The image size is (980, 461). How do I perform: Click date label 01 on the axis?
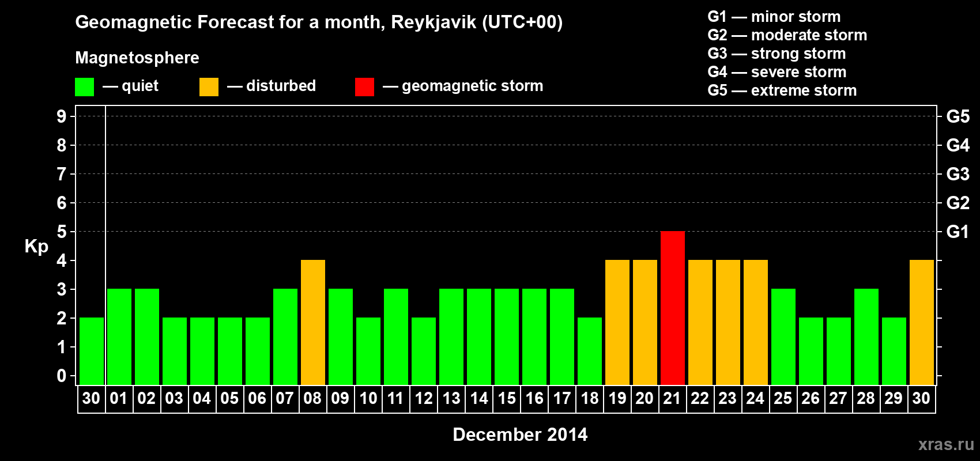pos(119,398)
